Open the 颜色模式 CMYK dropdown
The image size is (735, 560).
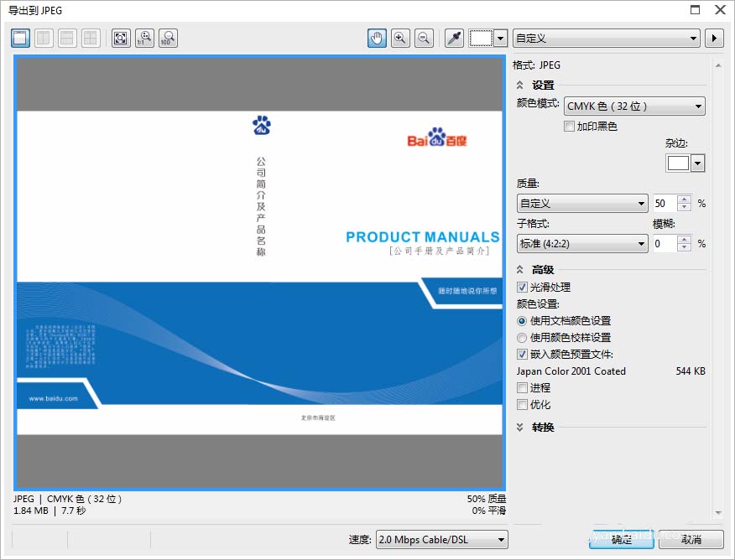coord(634,106)
